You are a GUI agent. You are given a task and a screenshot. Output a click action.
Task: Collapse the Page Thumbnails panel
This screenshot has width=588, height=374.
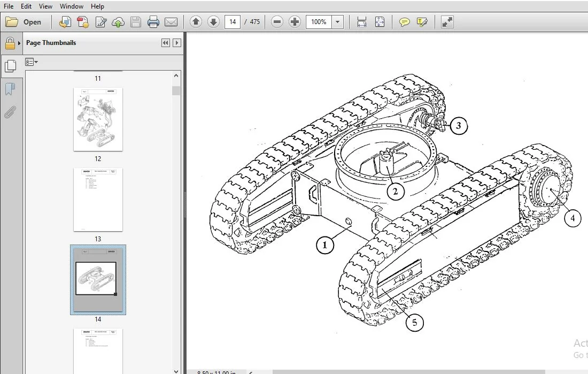click(165, 43)
